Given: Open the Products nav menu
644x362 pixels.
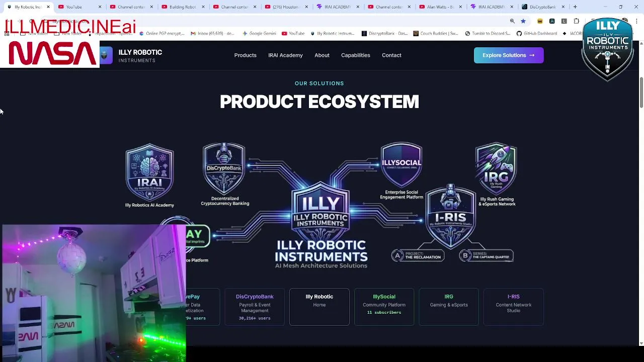Looking at the screenshot, I should [x=245, y=55].
